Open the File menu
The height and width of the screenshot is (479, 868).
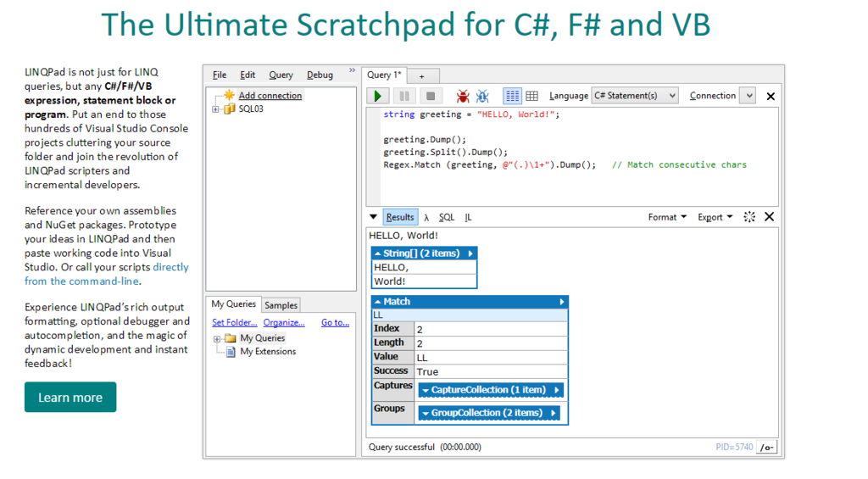click(220, 75)
